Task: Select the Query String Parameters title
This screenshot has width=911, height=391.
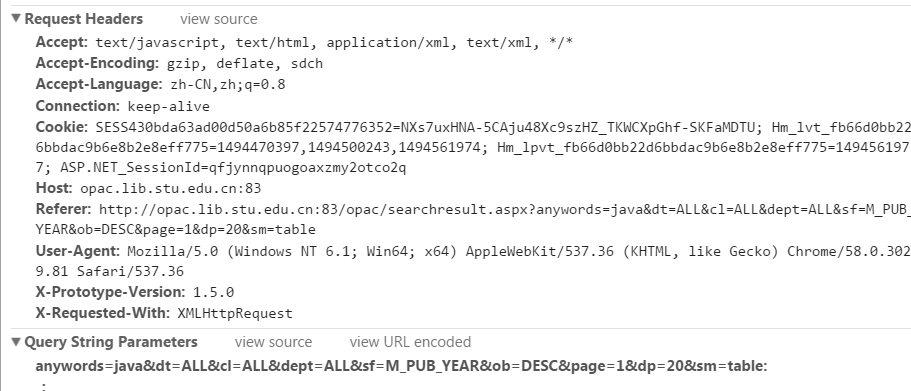Action: pyautogui.click(x=111, y=342)
